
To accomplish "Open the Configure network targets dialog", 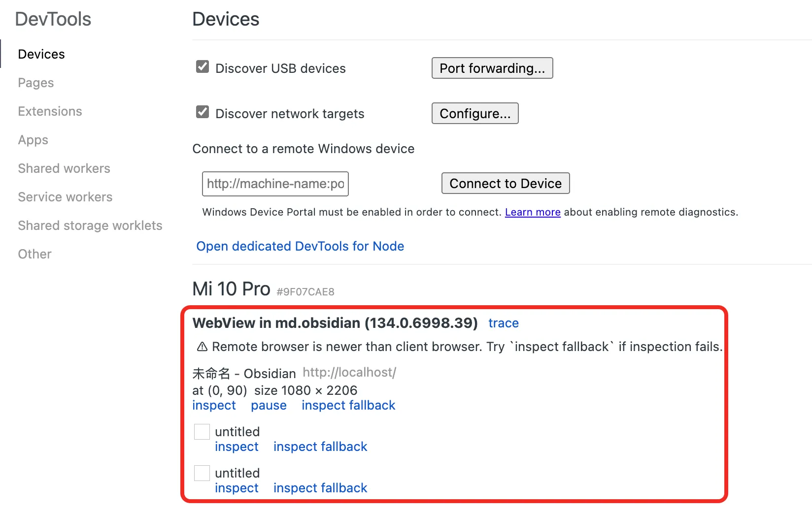I will pyautogui.click(x=474, y=113).
